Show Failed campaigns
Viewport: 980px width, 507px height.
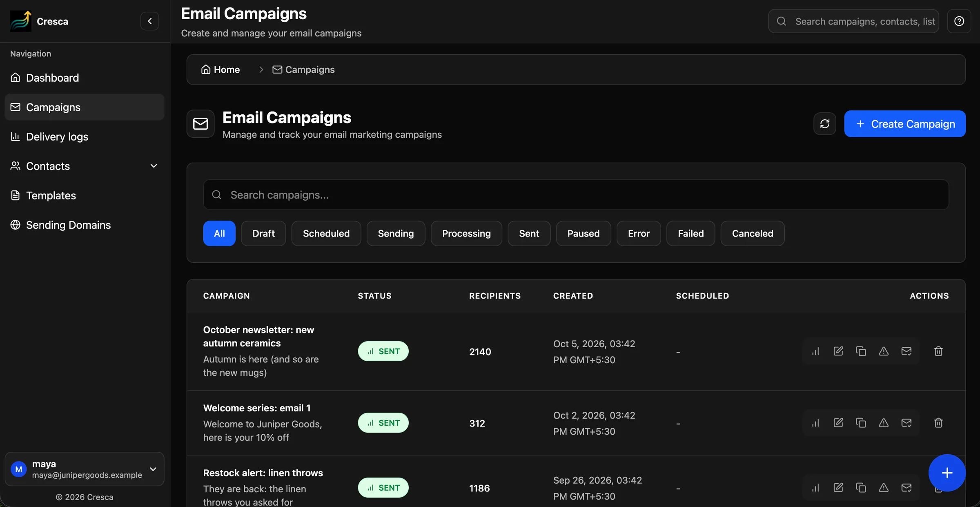(x=690, y=234)
